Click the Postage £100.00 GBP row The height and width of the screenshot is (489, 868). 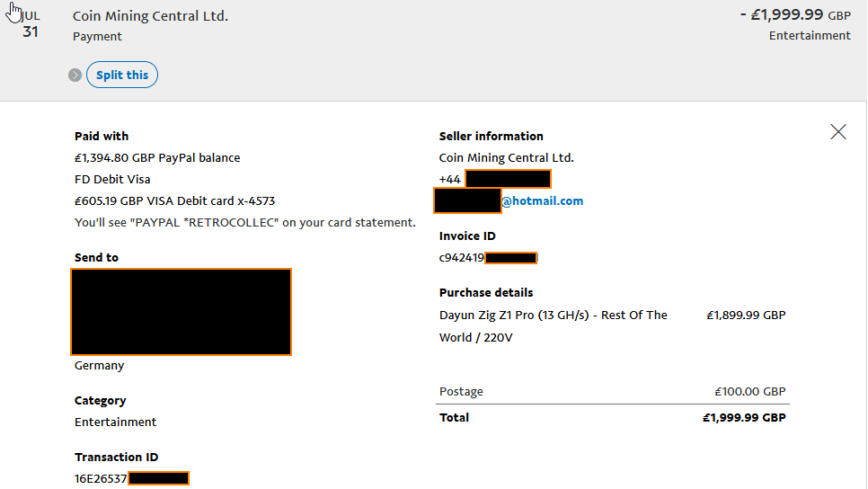(x=612, y=392)
